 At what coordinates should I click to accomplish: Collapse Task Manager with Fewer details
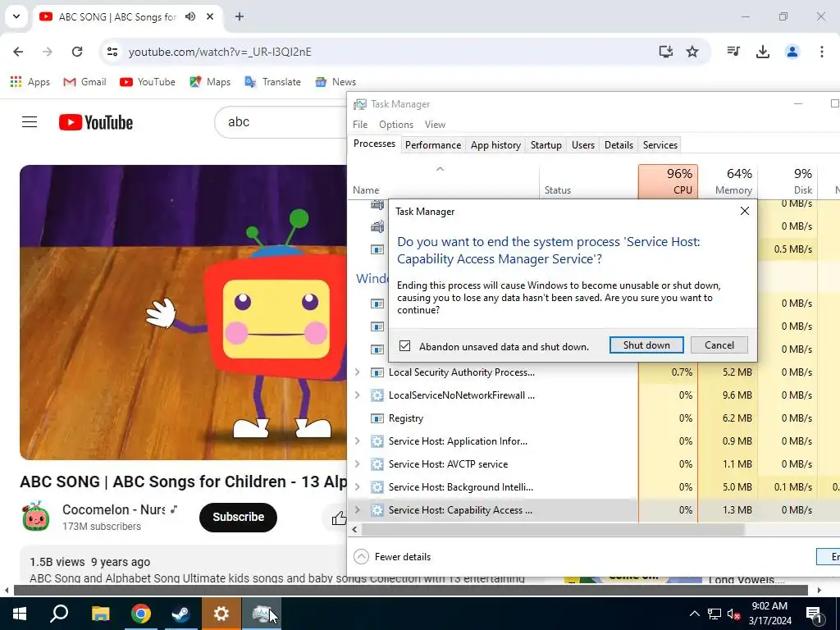[x=392, y=557]
